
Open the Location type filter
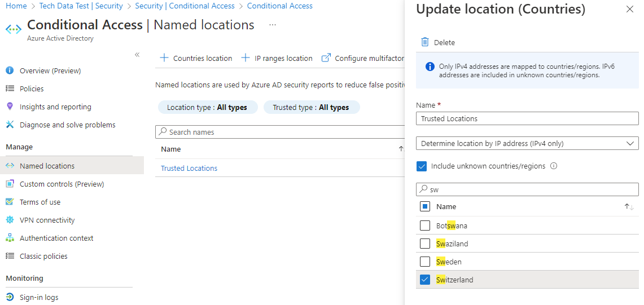[208, 108]
